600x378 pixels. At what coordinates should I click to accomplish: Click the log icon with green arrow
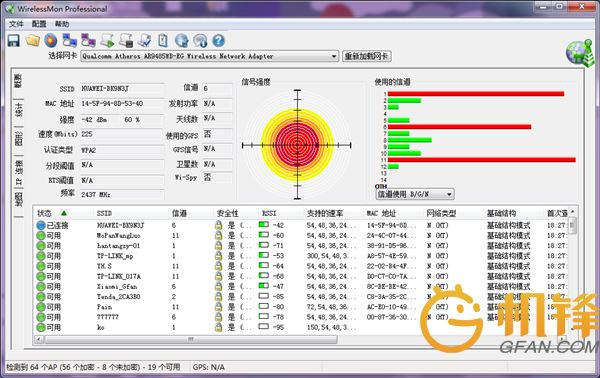108,41
